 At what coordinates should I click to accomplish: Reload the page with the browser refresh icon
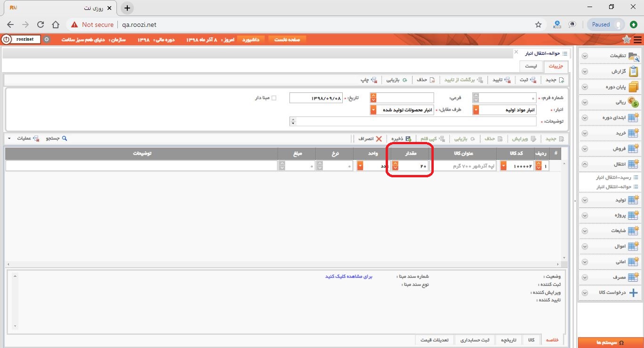pyautogui.click(x=41, y=25)
